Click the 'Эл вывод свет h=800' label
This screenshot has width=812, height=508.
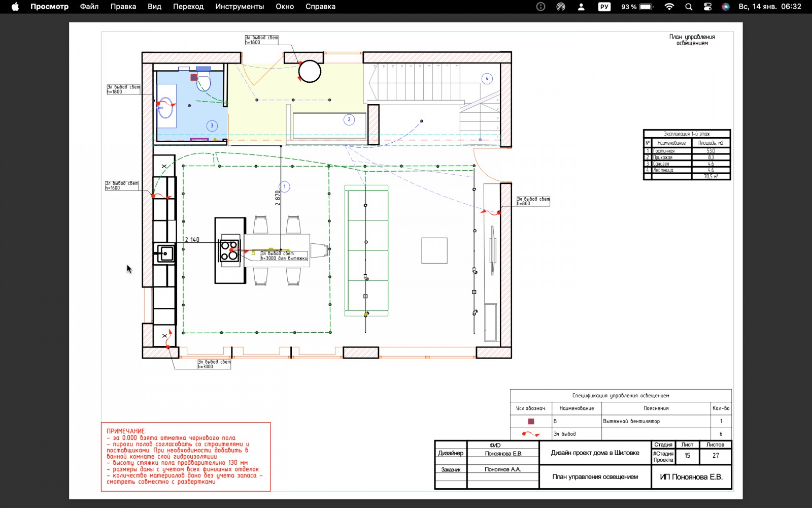533,201
